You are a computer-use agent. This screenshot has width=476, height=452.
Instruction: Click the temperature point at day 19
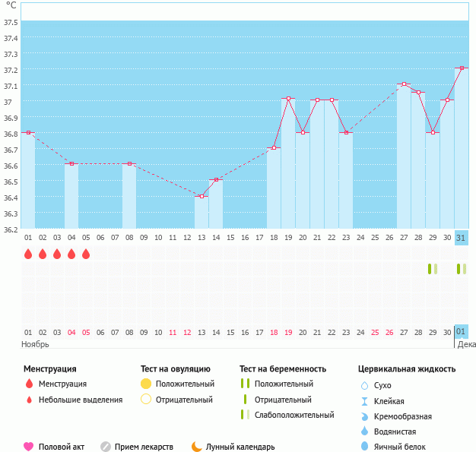click(x=288, y=99)
